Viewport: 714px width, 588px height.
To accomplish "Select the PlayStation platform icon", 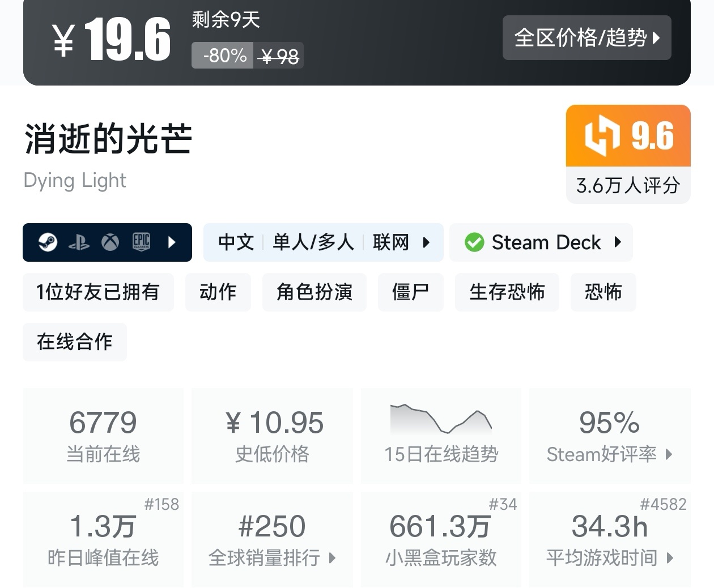I will click(x=79, y=242).
